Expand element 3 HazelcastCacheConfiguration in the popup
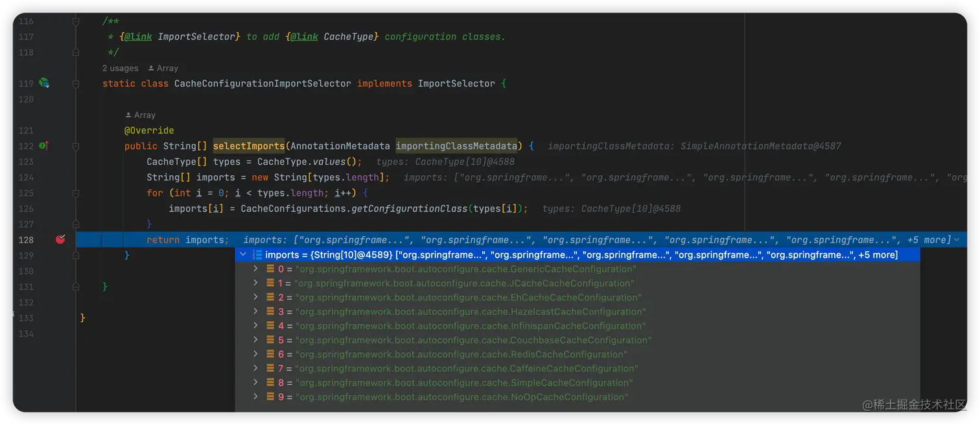This screenshot has height=425, width=980. pyautogui.click(x=255, y=311)
